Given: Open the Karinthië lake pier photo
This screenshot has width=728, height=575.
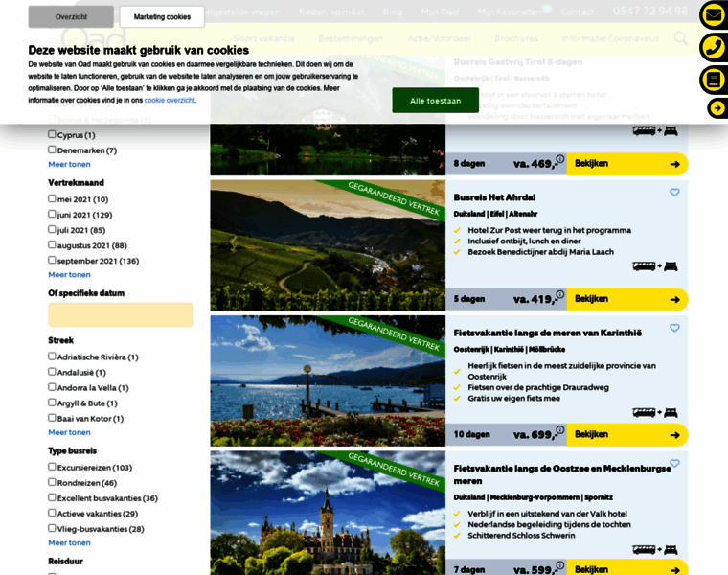Looking at the screenshot, I should click(x=328, y=380).
